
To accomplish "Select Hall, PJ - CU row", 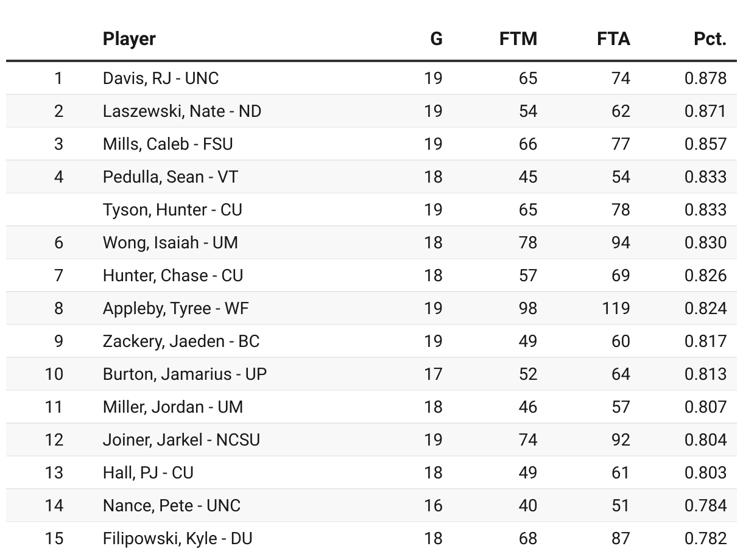I will pos(148,473).
